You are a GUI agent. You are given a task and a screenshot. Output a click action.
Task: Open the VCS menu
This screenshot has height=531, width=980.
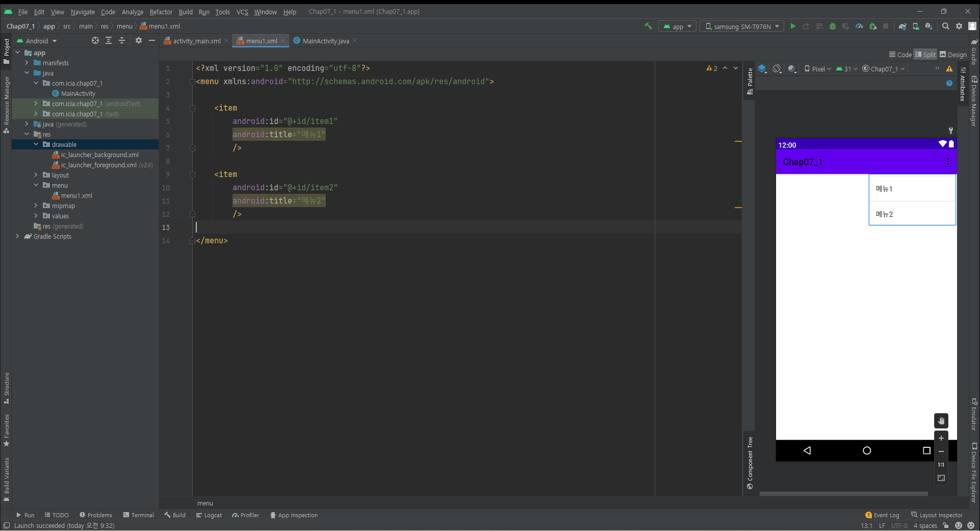(x=242, y=12)
